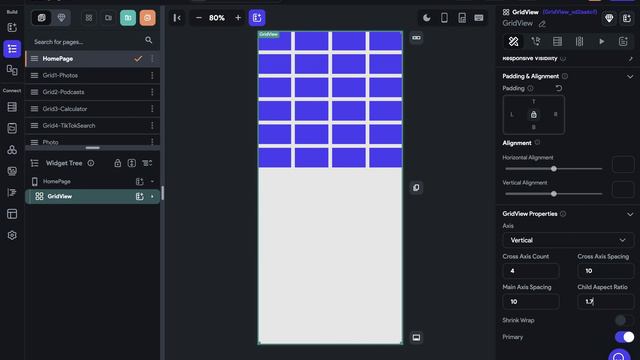Click the Components diamond icon above search
Viewport: 640px width, 360px height.
pos(61,18)
